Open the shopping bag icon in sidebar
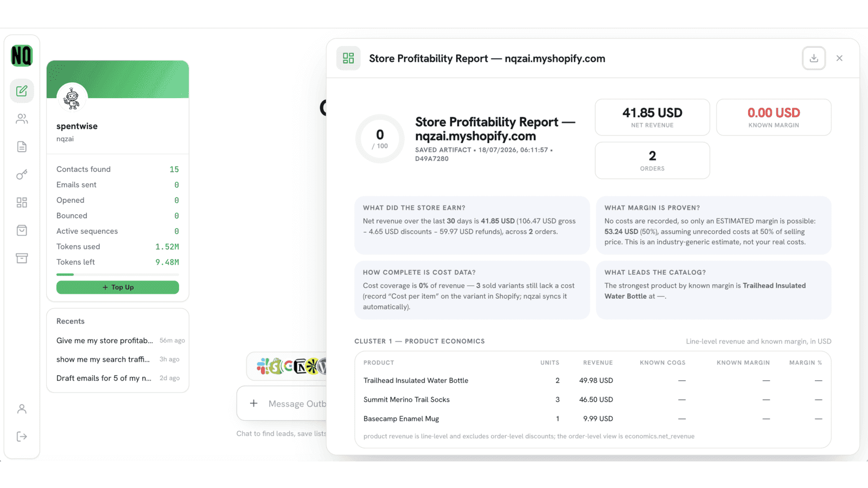868x488 pixels. (22, 230)
